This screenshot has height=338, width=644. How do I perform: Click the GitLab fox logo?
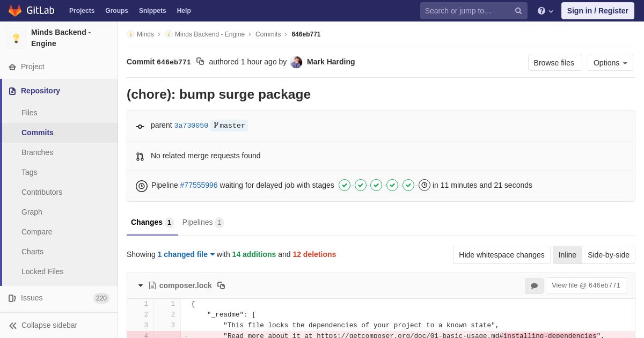click(x=15, y=11)
